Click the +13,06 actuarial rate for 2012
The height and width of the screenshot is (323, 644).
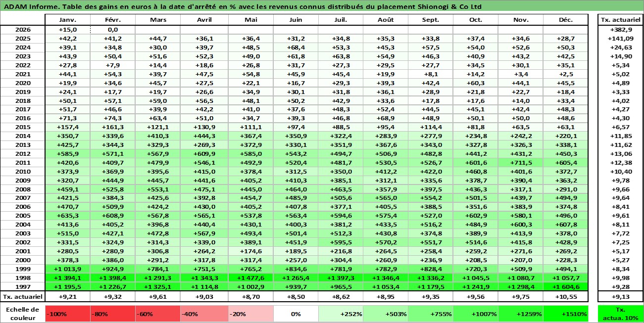(620, 154)
